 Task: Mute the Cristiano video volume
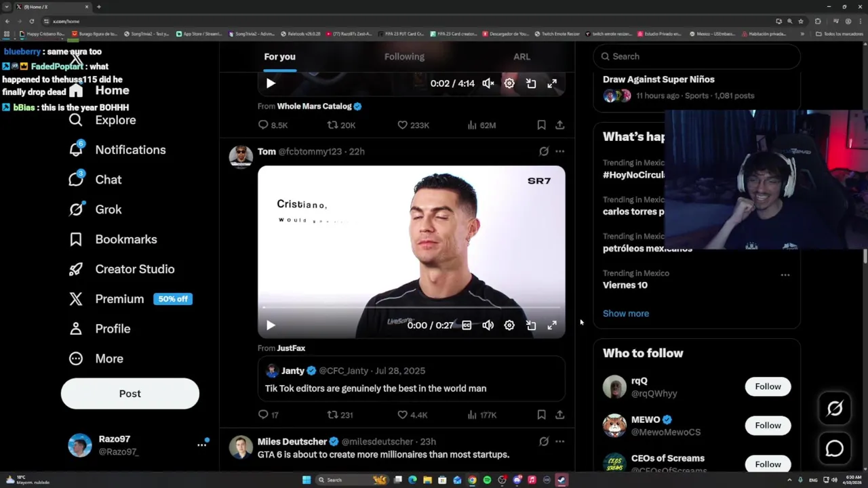coord(488,325)
